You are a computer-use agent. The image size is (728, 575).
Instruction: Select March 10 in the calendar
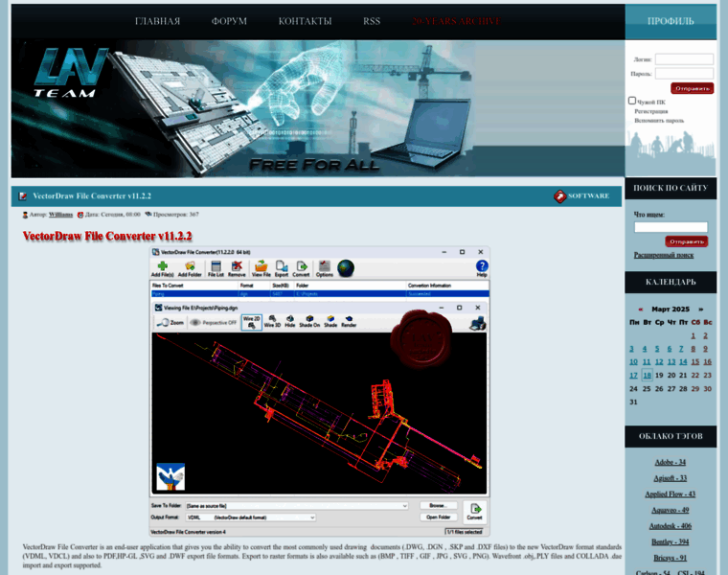pos(634,362)
